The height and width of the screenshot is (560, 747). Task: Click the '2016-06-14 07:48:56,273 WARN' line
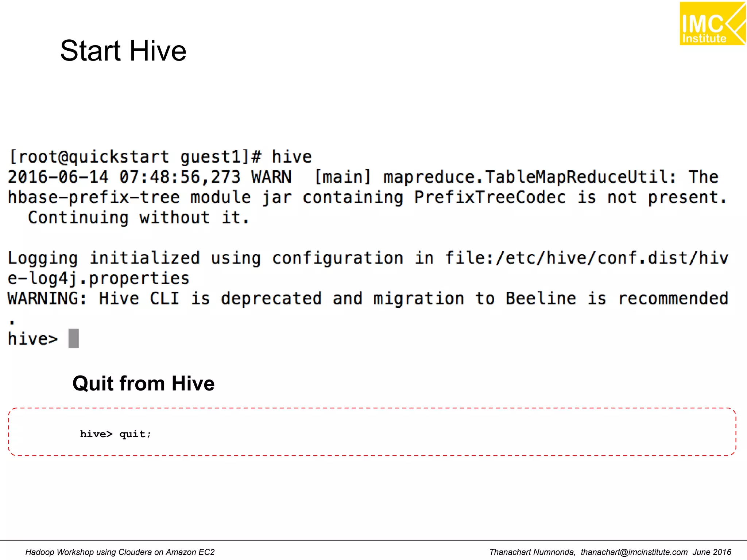coord(363,177)
